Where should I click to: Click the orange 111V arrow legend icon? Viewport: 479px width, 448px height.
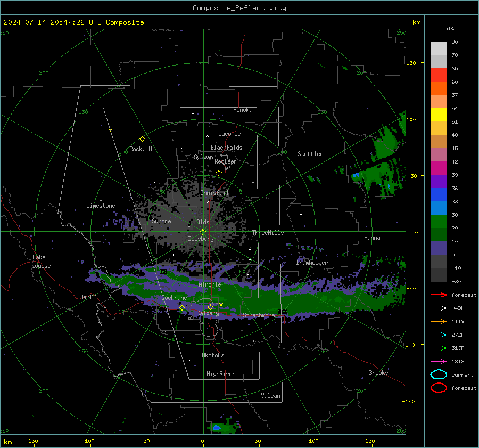pos(439,321)
